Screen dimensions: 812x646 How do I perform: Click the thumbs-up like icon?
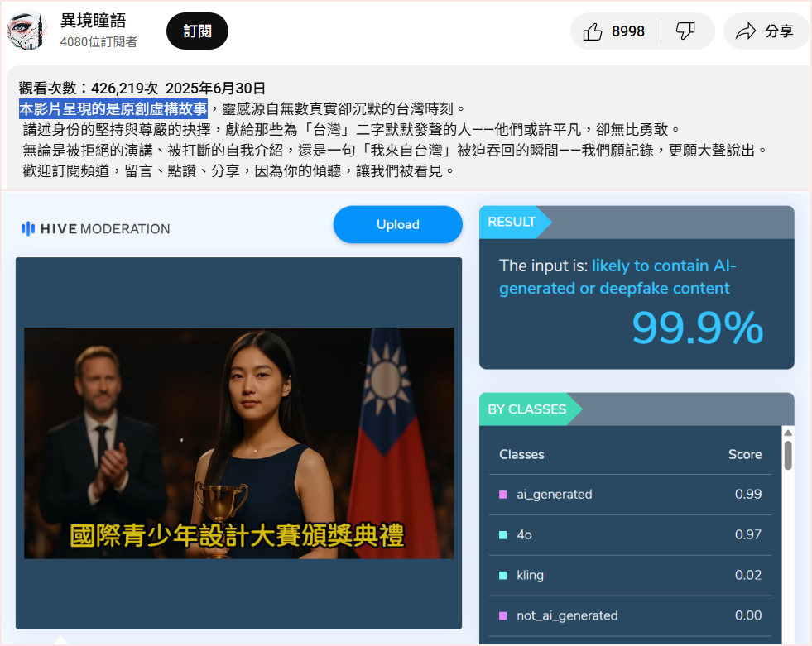[592, 31]
